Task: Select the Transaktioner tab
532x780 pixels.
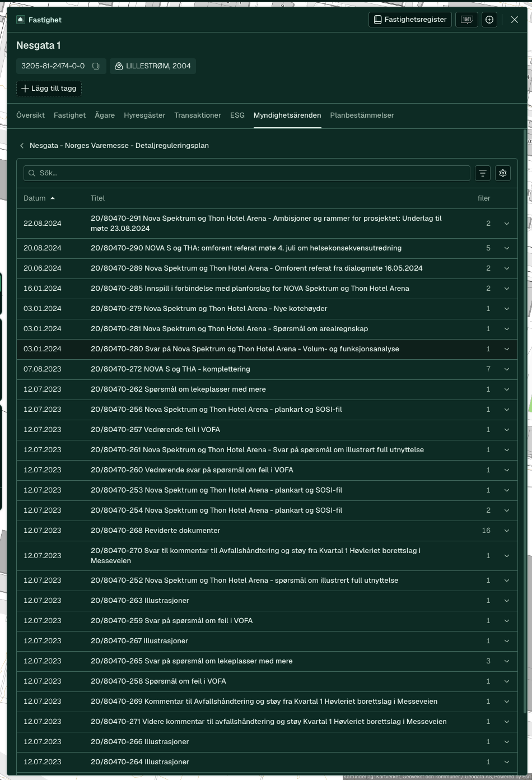Action: tap(198, 115)
